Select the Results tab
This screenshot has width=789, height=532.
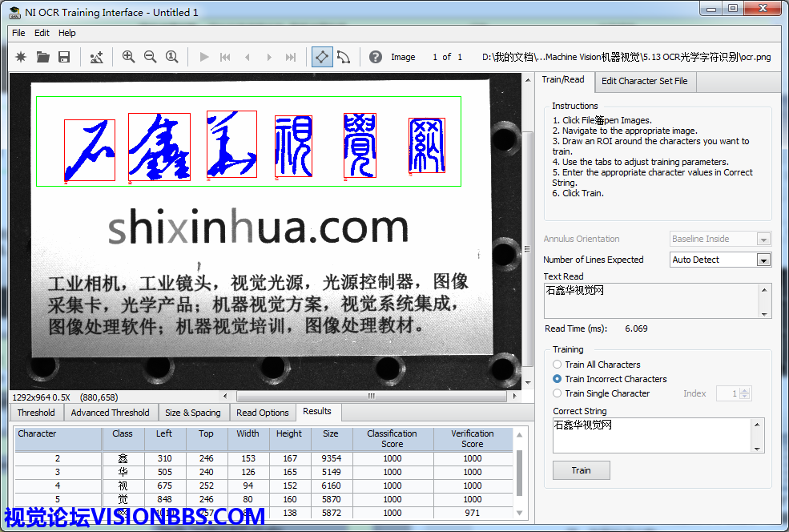[317, 411]
